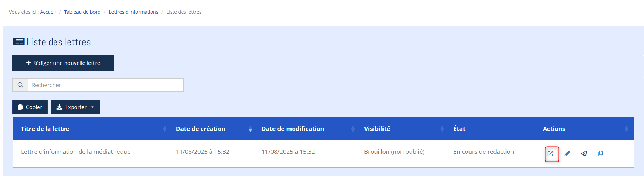Select the Lettre d'information de la médiathèque row
644x176 pixels.
tap(76, 152)
